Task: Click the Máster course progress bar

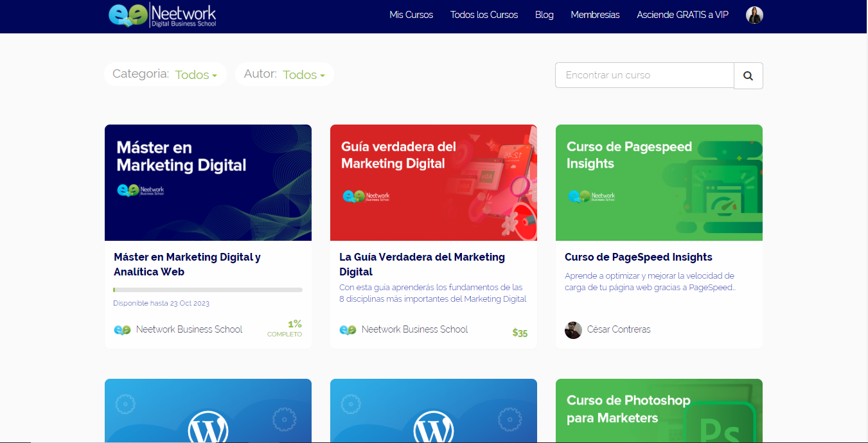Action: [x=208, y=290]
